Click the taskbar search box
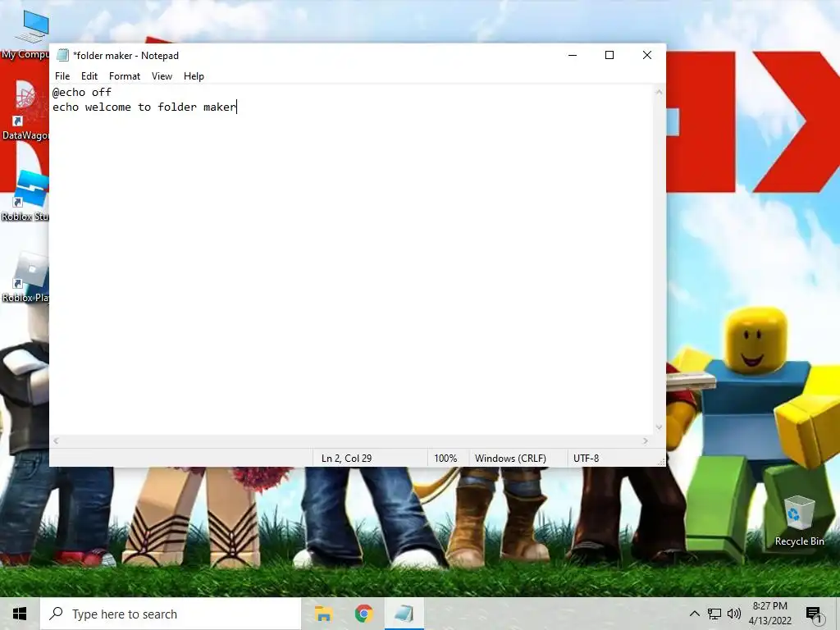Screen dimensions: 840x630 (171, 614)
